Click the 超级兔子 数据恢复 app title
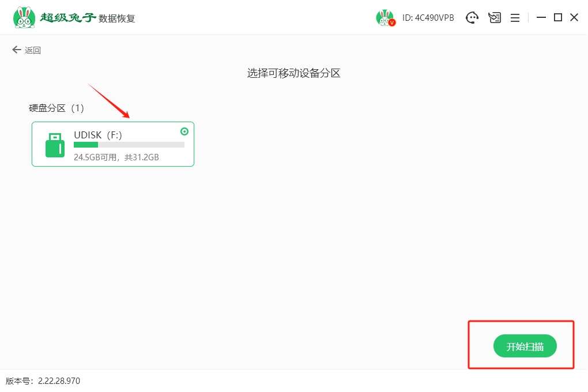The image size is (588, 392). 88,18
